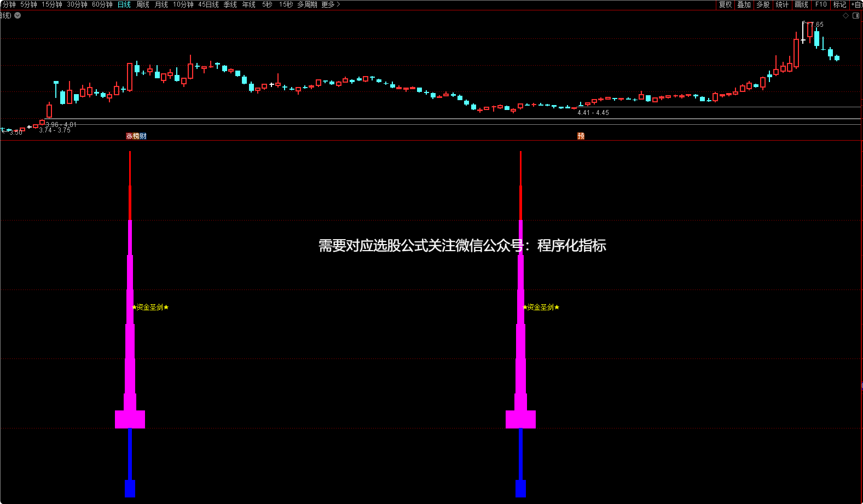Click the 标记 mark button
The height and width of the screenshot is (504, 863).
(x=839, y=4)
